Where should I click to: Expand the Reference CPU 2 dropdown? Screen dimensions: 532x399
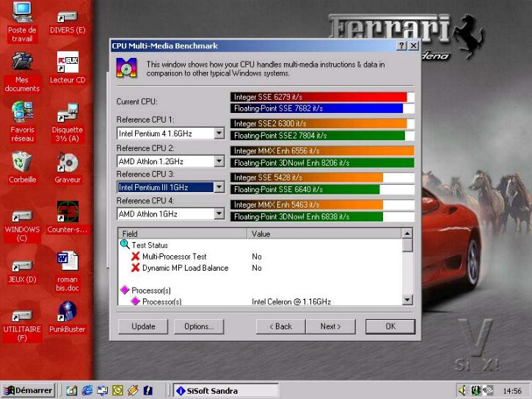coord(219,161)
